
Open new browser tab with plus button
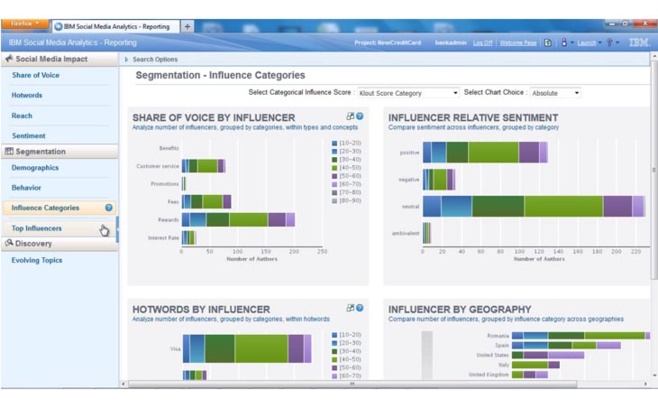tap(187, 26)
